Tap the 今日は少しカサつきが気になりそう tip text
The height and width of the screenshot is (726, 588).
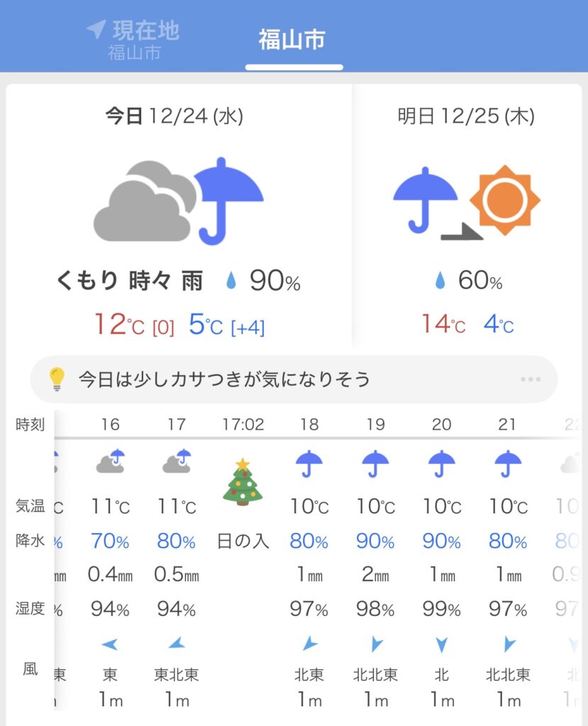coord(224,379)
